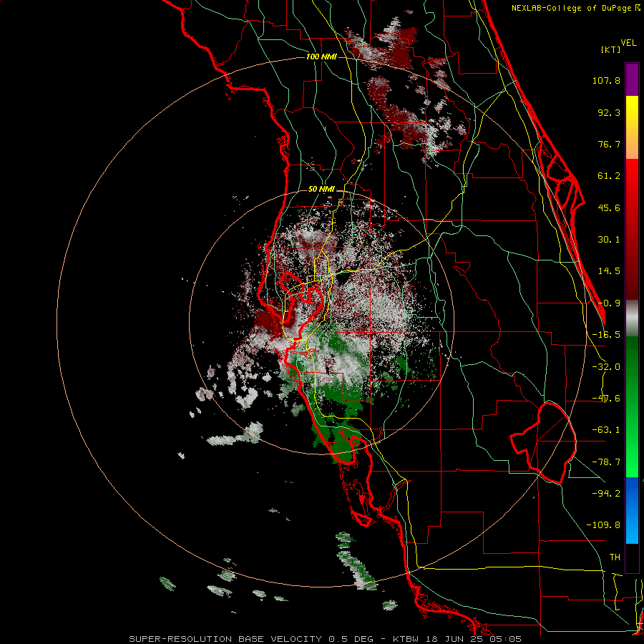Click the gray segment of the color bar
The width and height of the screenshot is (644, 644).
(x=632, y=318)
